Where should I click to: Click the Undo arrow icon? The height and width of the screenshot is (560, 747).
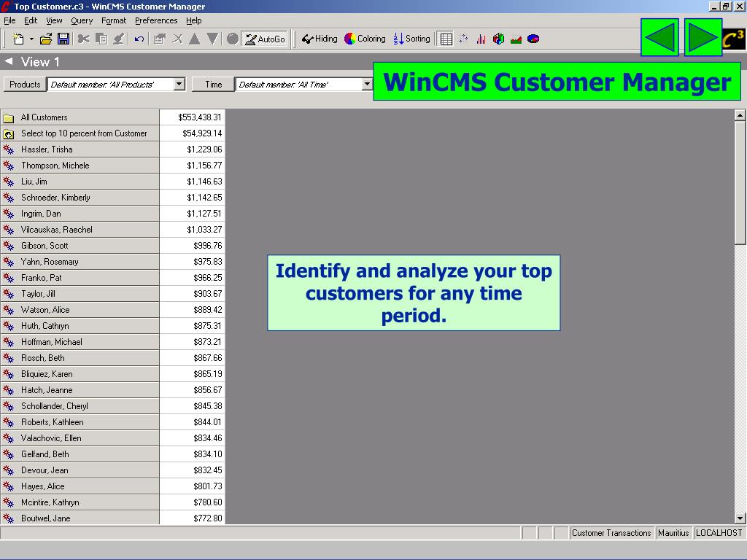point(139,39)
